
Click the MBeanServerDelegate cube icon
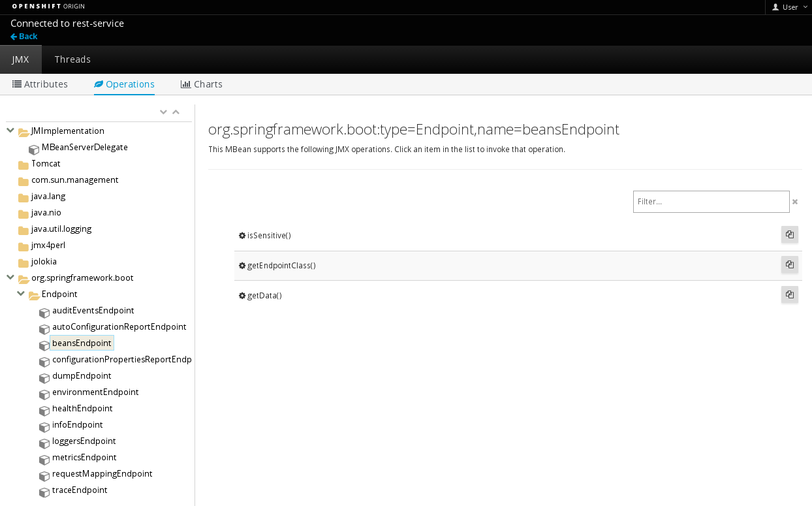click(34, 149)
